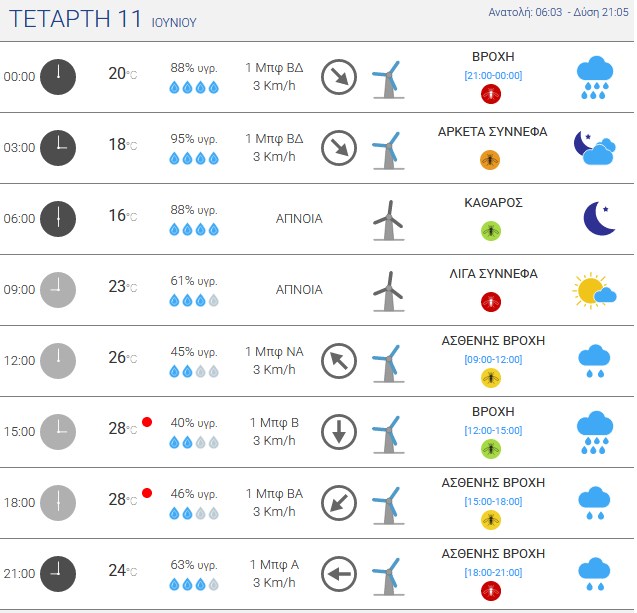Click the orange mosquito icon at 03:00

pos(490,160)
